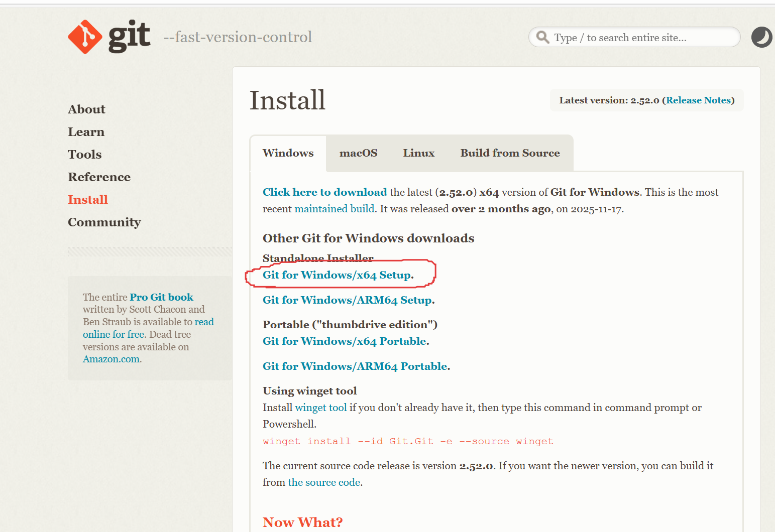Follow the read online for free link
Screen dimensions: 775x532
coord(148,328)
